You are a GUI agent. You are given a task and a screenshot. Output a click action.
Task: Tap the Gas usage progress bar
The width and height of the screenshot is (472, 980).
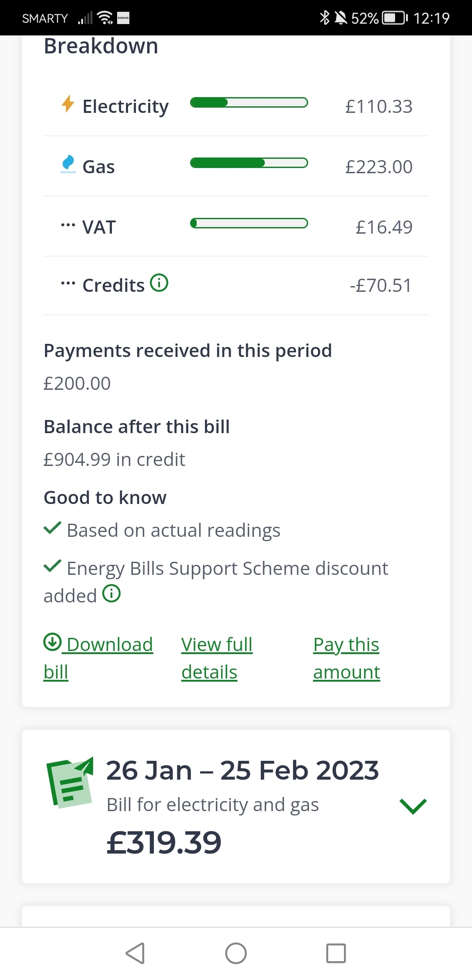pos(249,163)
